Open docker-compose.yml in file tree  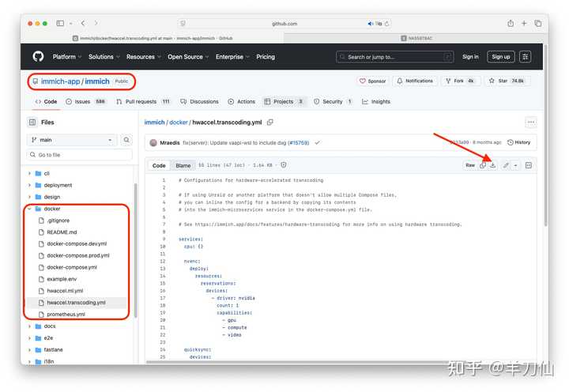point(72,267)
